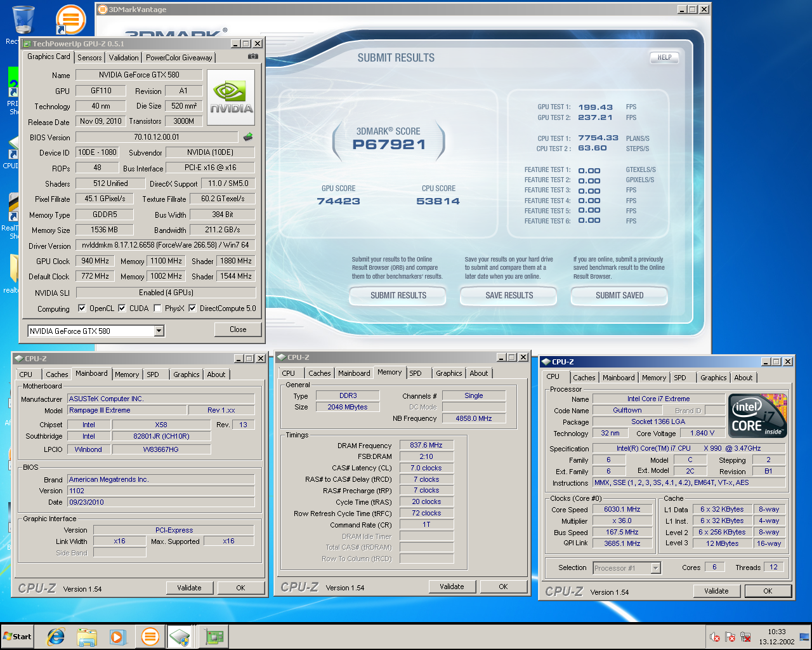Screen dimensions: 812x650
Task: Toggle the DirectCompute 5.0 checkbox
Action: pyautogui.click(x=192, y=308)
